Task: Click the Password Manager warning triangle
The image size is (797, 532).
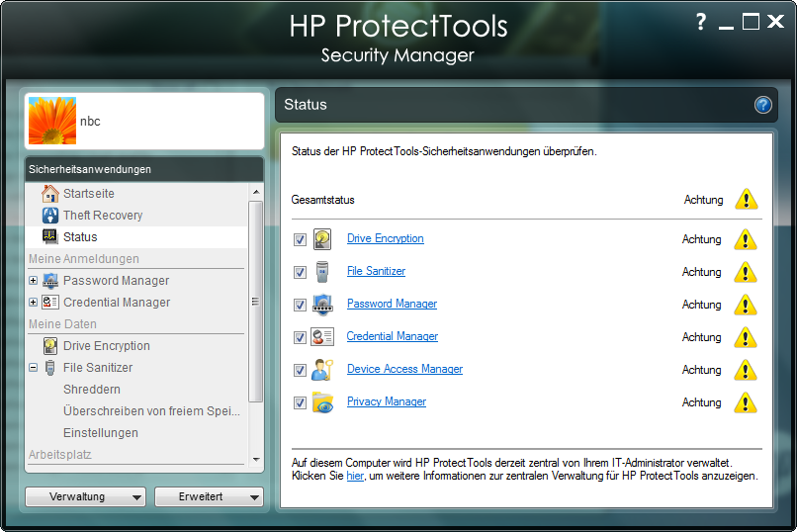Action: tap(746, 305)
